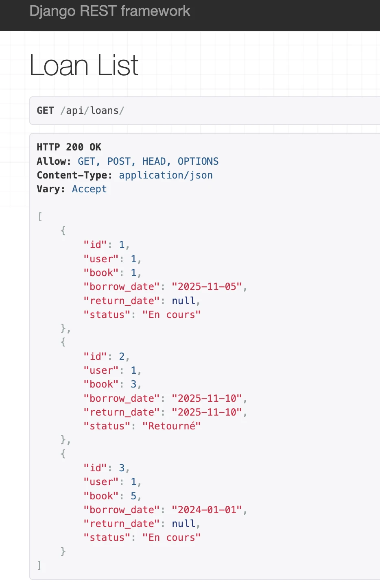Click the Accept value of the Vary header

pos(89,189)
